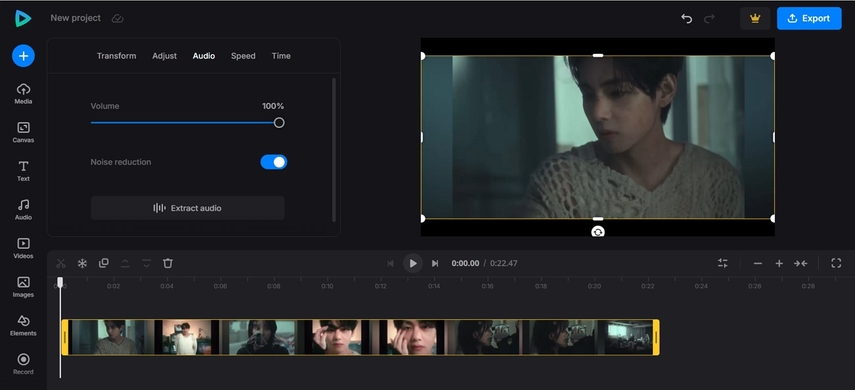This screenshot has height=390, width=855.
Task: Open premium crown upgrade button
Action: 755,19
